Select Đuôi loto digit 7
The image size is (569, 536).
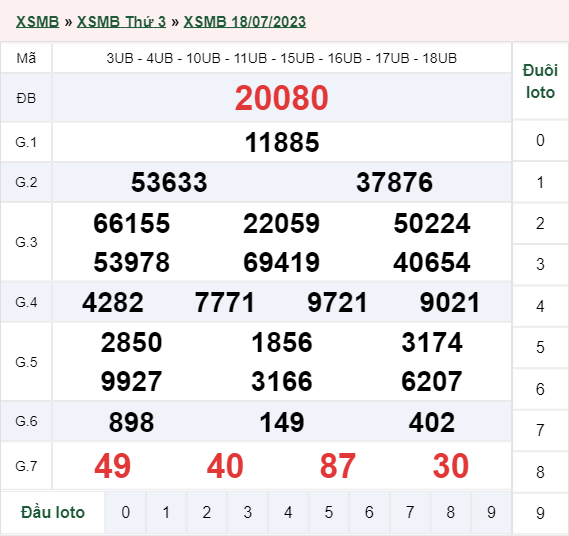[x=540, y=430]
